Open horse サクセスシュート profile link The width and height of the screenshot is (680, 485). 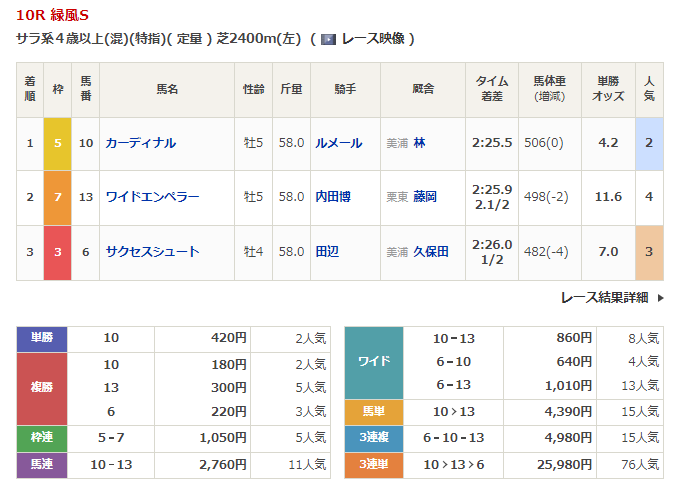tap(152, 252)
